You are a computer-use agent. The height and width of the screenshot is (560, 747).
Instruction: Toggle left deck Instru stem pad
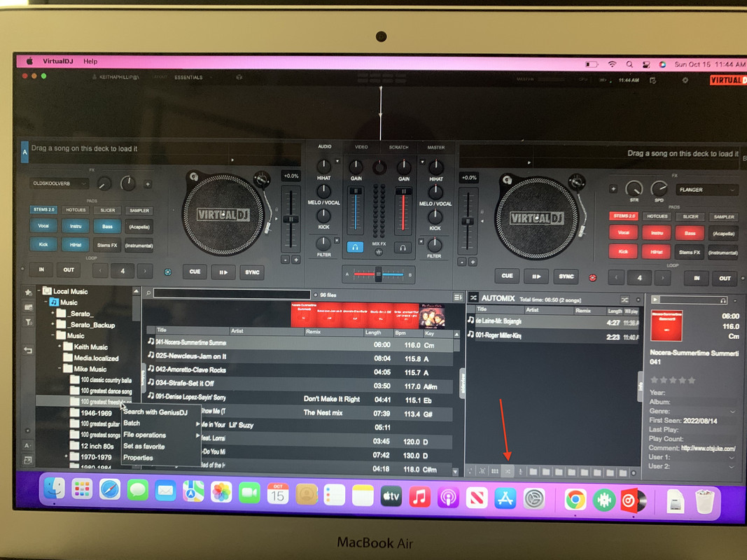(x=76, y=226)
